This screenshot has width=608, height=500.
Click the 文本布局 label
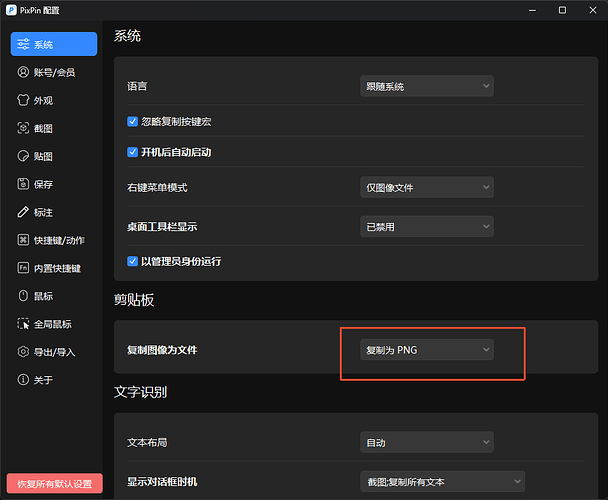tap(147, 443)
